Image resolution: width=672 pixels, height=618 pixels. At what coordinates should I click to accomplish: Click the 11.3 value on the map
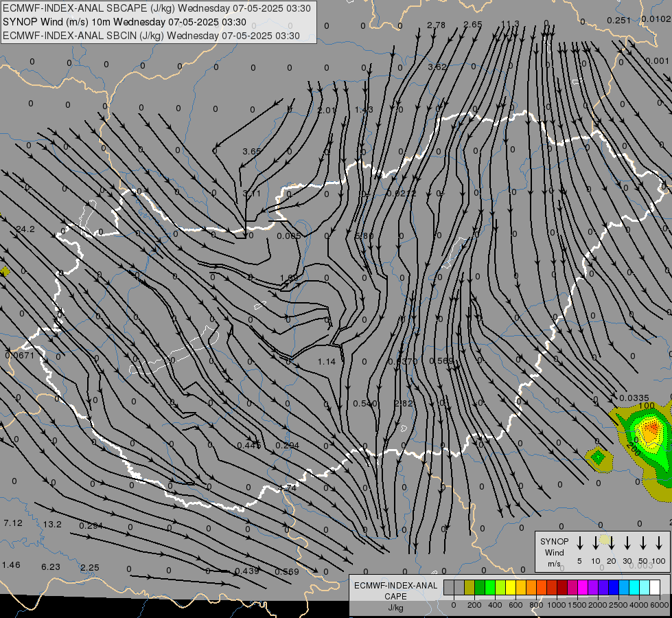point(510,24)
